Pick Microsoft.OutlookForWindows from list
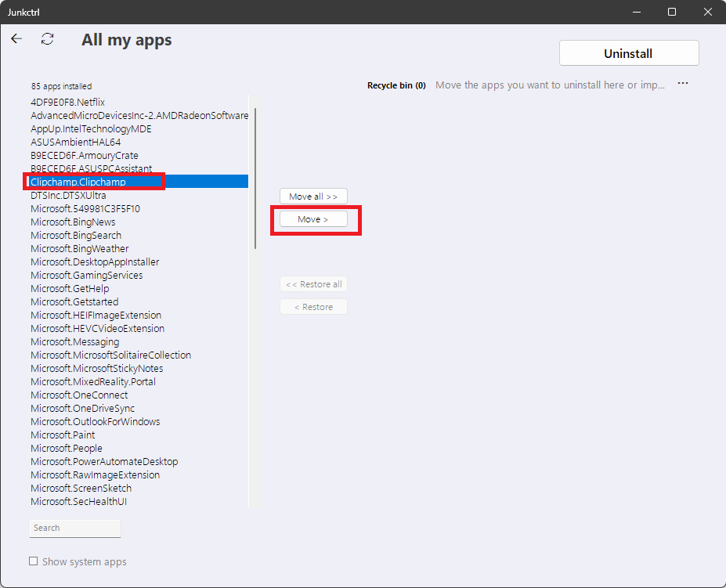The image size is (726, 588). pyautogui.click(x=95, y=421)
